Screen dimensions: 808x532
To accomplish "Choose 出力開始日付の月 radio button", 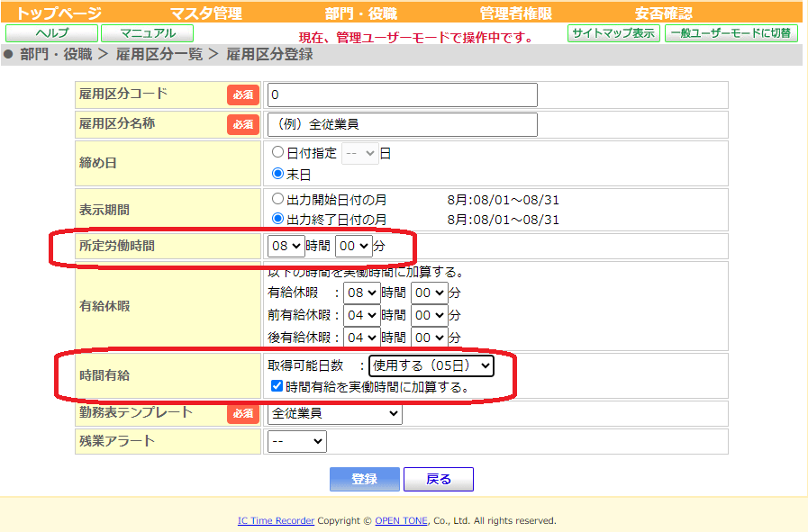I will [277, 199].
